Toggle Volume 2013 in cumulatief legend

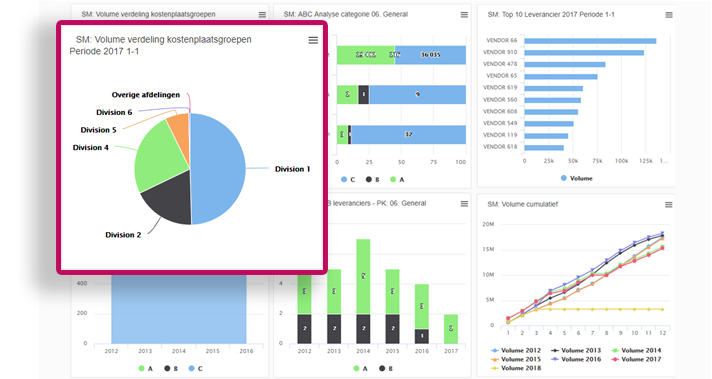(576, 350)
